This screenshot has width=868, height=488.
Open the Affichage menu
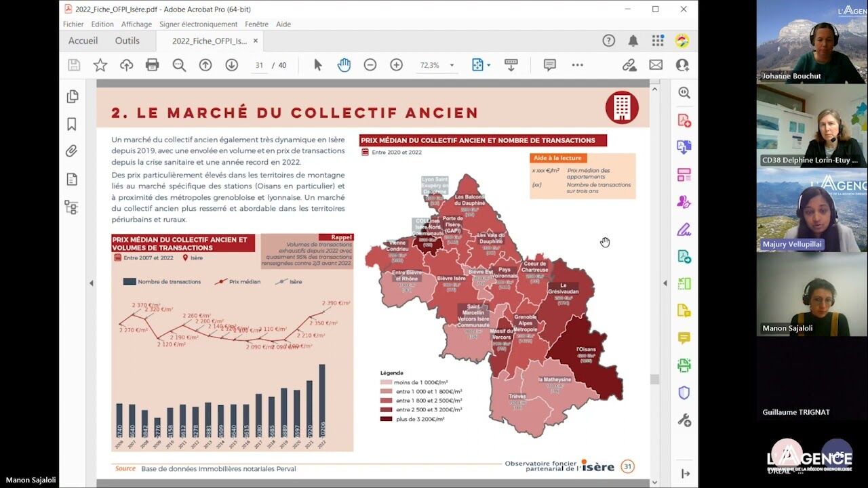(136, 24)
